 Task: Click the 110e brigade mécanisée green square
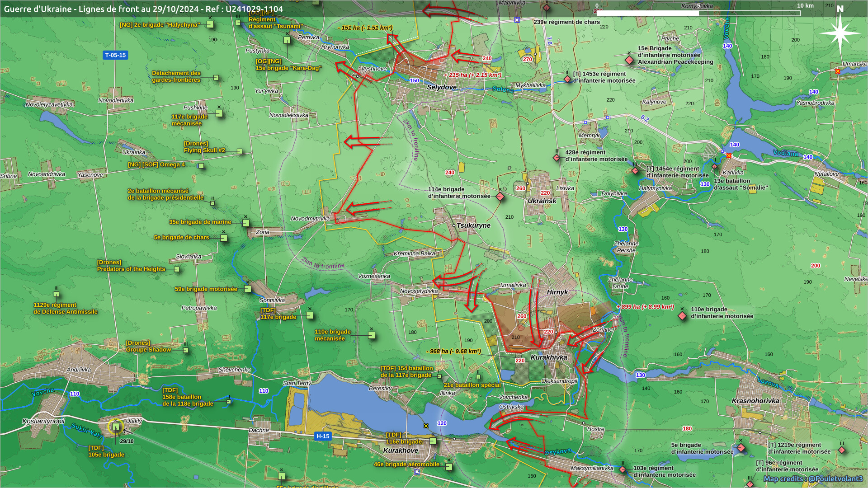click(x=371, y=335)
